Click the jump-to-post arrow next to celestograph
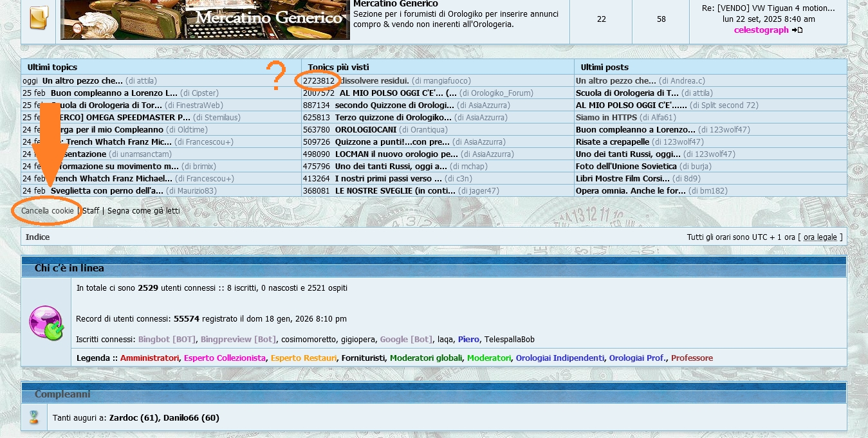Screen dimensions: 868x438 797,30
